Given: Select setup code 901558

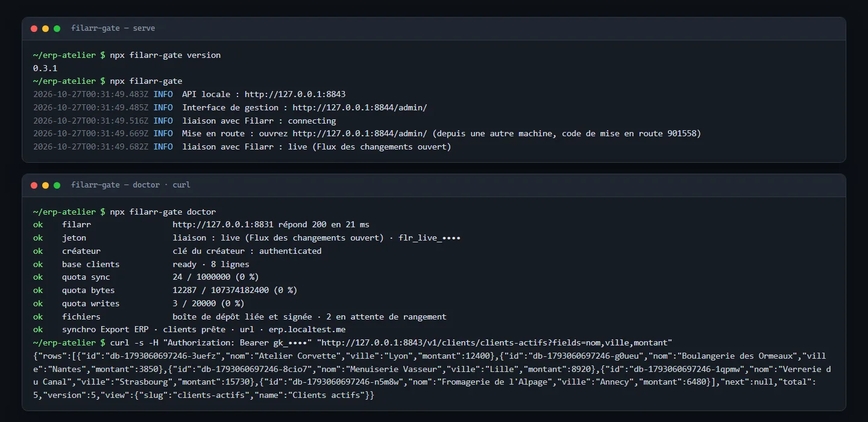Looking at the screenshot, I should [682, 133].
